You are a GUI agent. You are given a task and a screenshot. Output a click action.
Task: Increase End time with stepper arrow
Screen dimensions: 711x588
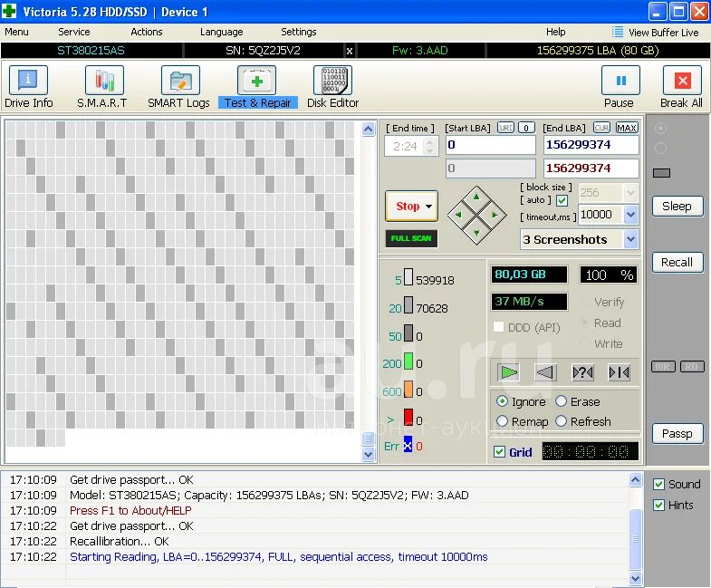[x=429, y=141]
